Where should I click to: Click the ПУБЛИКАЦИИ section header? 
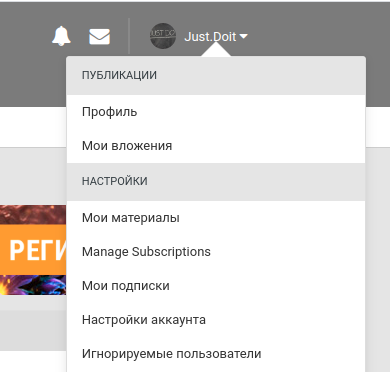[216, 75]
